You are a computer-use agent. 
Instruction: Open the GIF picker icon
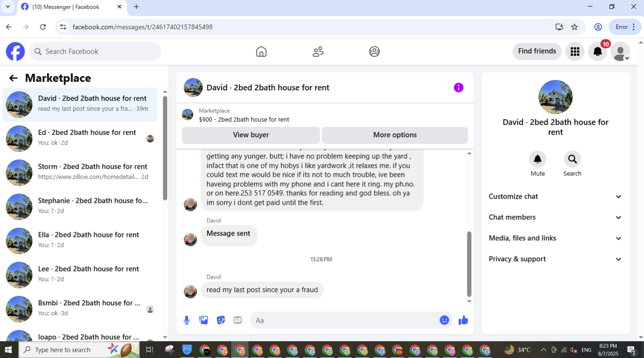point(238,320)
